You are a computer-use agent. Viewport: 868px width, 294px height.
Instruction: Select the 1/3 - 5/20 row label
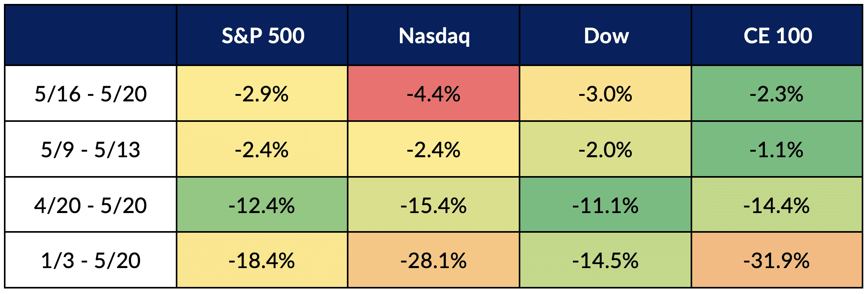(91, 261)
